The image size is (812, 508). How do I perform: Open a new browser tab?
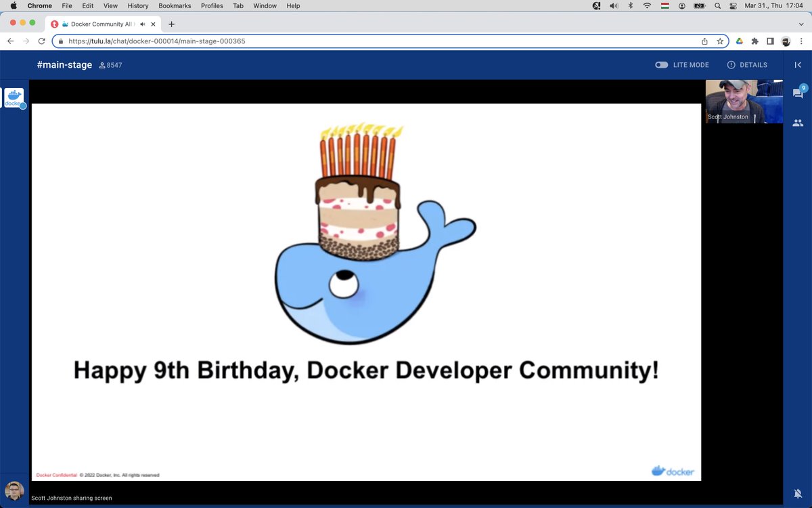pyautogui.click(x=171, y=24)
